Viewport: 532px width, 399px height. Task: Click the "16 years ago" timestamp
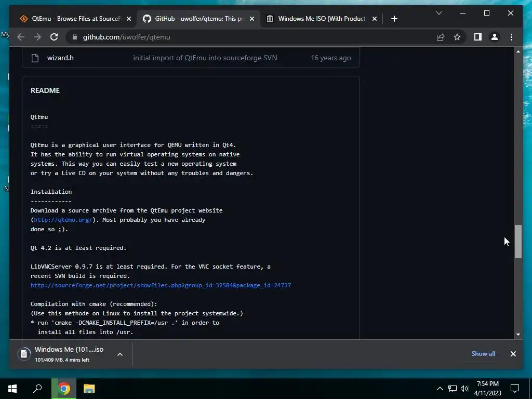[331, 58]
